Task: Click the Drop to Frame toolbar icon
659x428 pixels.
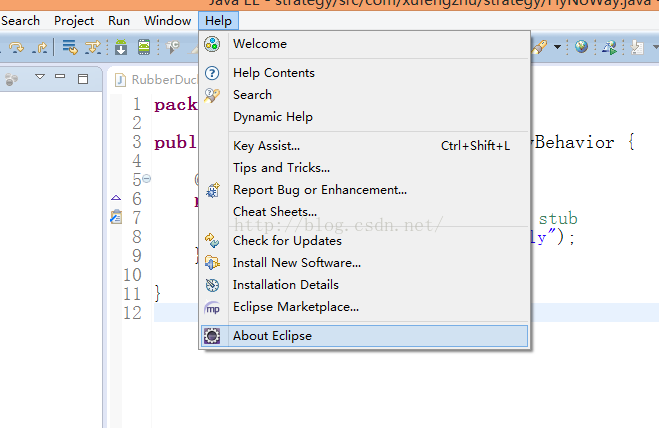Action: tap(70, 47)
